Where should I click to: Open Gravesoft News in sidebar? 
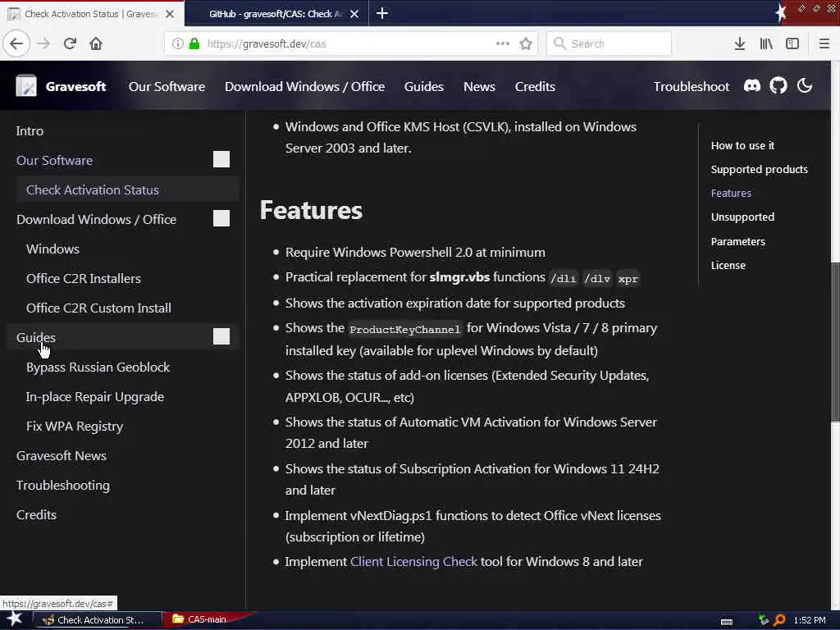pos(61,455)
